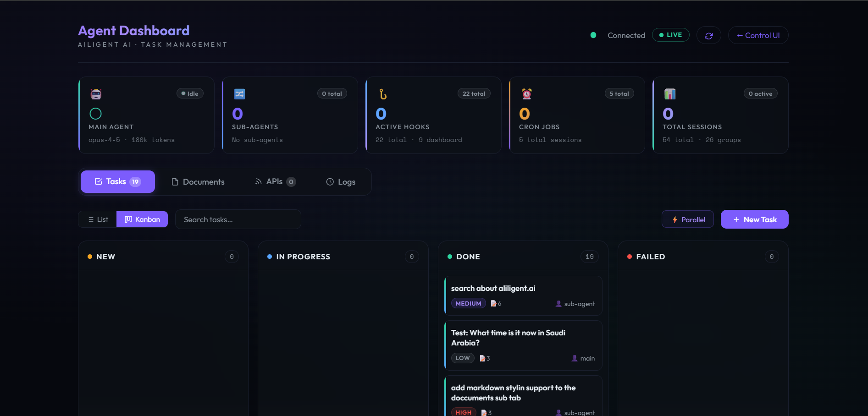Screen dimensions: 868x416
Task: Open the 'search about ailigent.ai' task card
Action: [x=523, y=296]
